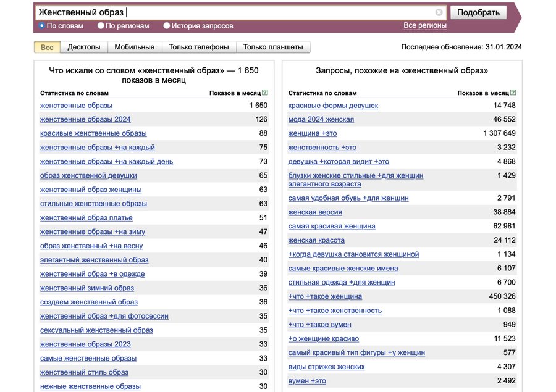Viewport: 556px width, 392px height.
Task: Click the help icon in the left table header
Action: [265, 93]
